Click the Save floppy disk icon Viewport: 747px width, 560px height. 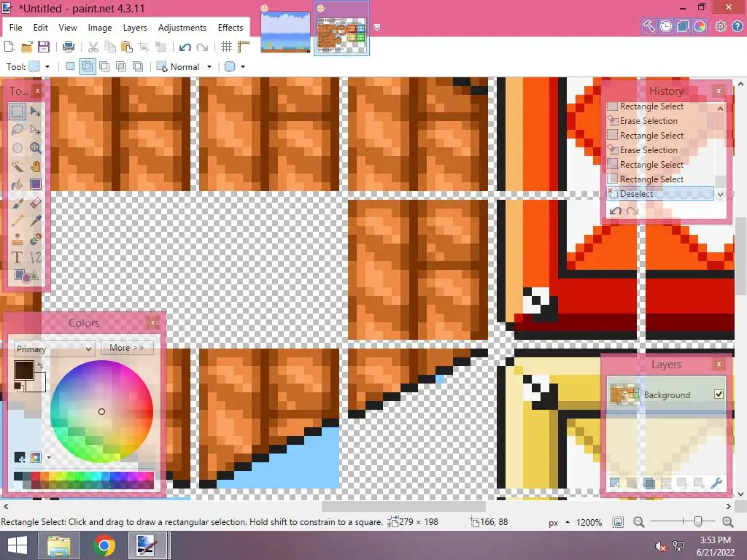(x=44, y=47)
